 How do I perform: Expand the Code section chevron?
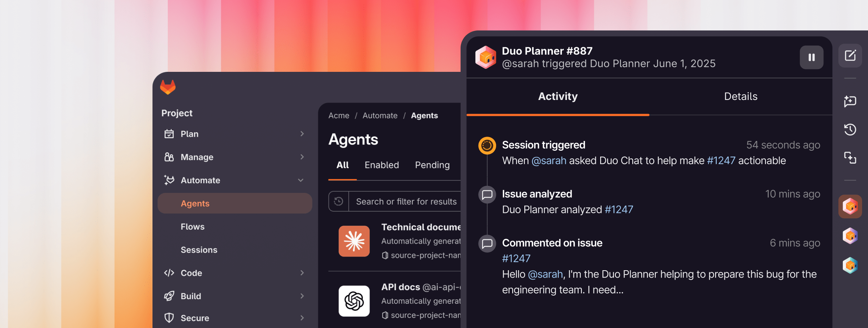pyautogui.click(x=302, y=273)
